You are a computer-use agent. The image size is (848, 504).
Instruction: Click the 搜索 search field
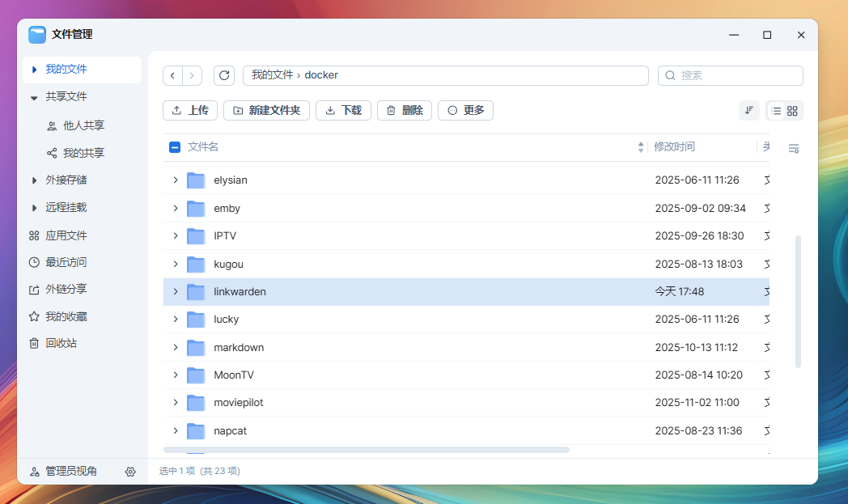[x=730, y=76]
